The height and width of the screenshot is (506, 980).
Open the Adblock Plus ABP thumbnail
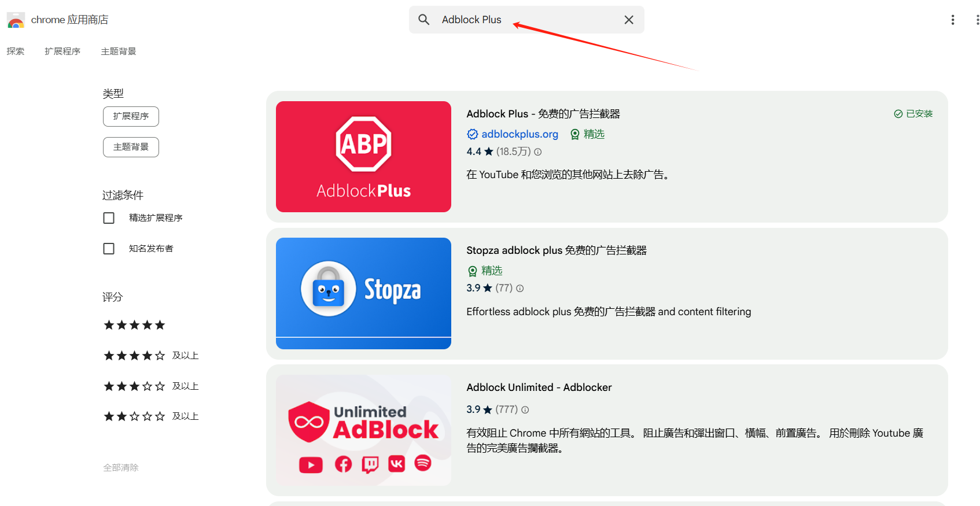(x=363, y=157)
